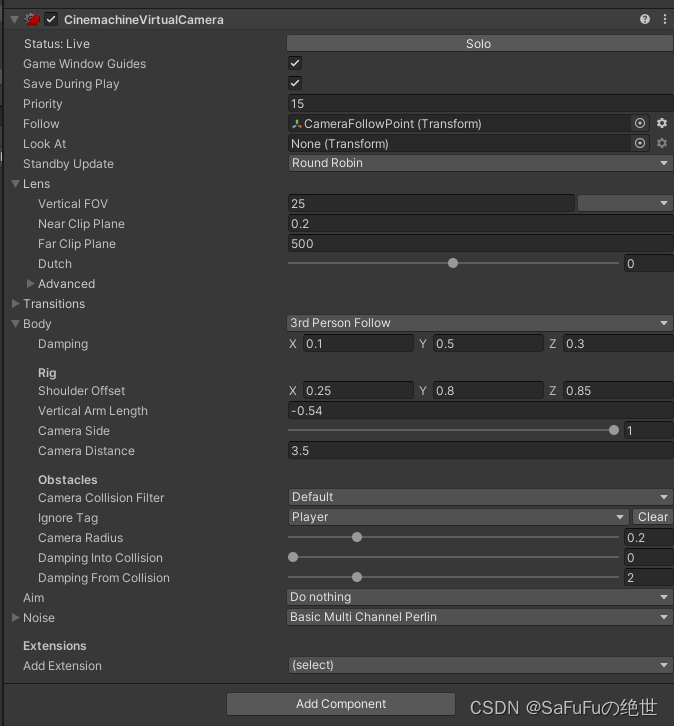Open the CinemachineVirtualCamera help icon

click(644, 19)
